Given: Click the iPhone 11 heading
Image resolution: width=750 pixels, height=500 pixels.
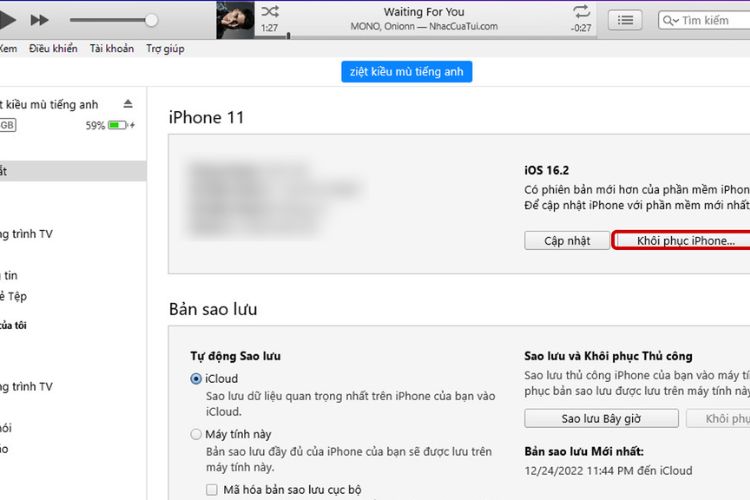Looking at the screenshot, I should coord(206,118).
